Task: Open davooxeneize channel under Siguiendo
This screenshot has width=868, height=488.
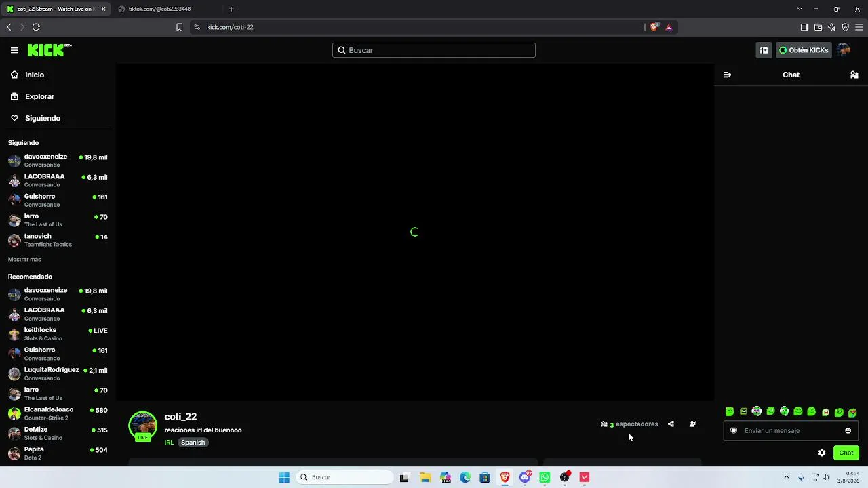Action: point(58,161)
